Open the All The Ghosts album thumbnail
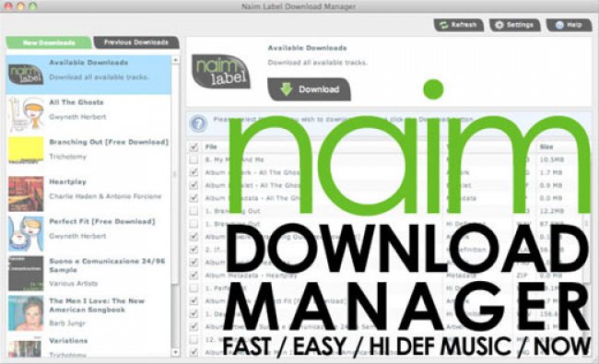The image size is (599, 364). (x=26, y=114)
